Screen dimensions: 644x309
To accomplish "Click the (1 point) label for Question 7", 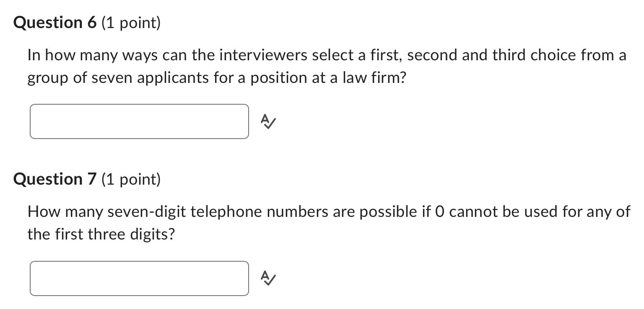I will click(130, 179).
